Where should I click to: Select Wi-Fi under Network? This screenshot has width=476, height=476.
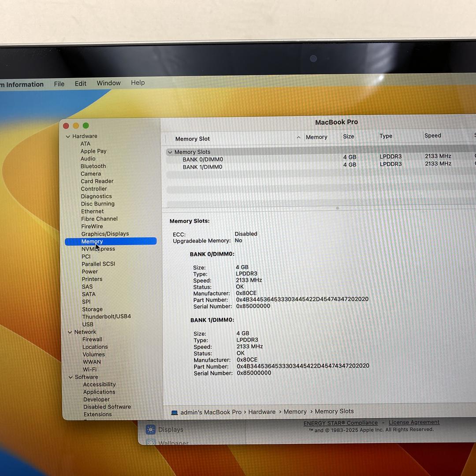[89, 369]
